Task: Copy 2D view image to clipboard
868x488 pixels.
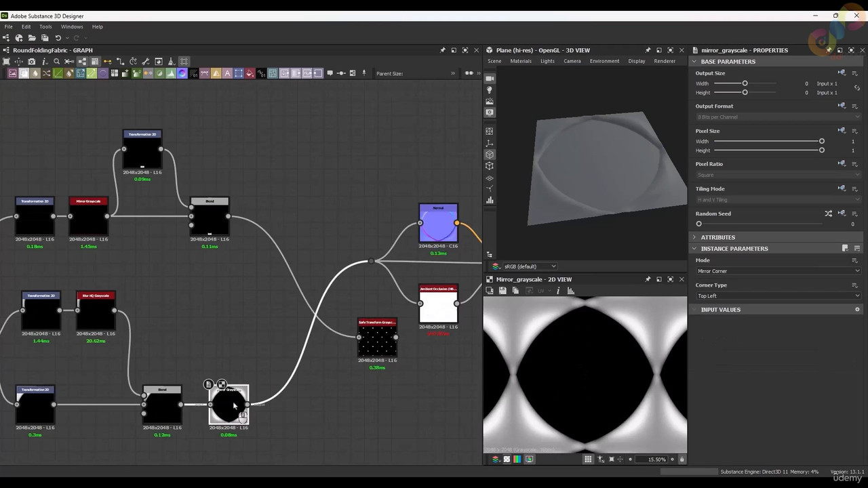Action: coord(515,291)
